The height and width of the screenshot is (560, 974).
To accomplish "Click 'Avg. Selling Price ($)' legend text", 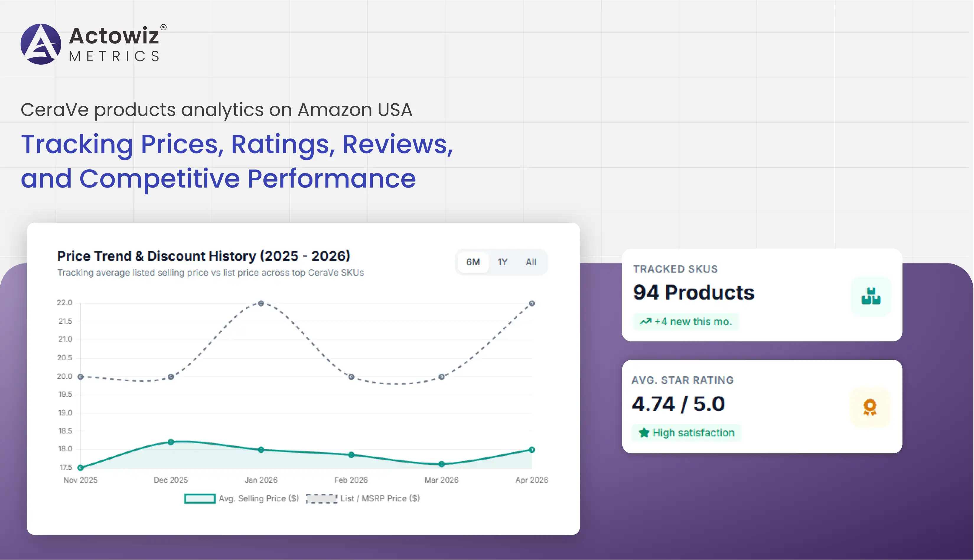I will (x=259, y=499).
